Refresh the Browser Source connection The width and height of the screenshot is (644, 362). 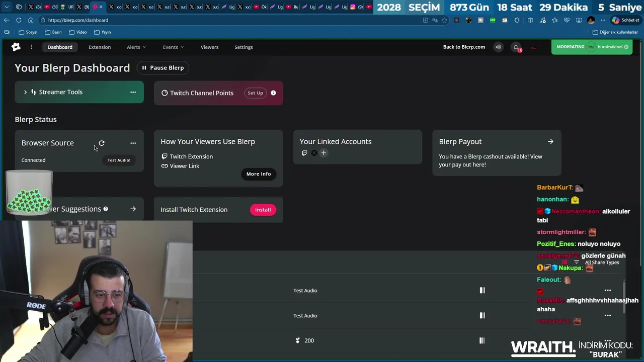[x=102, y=143]
